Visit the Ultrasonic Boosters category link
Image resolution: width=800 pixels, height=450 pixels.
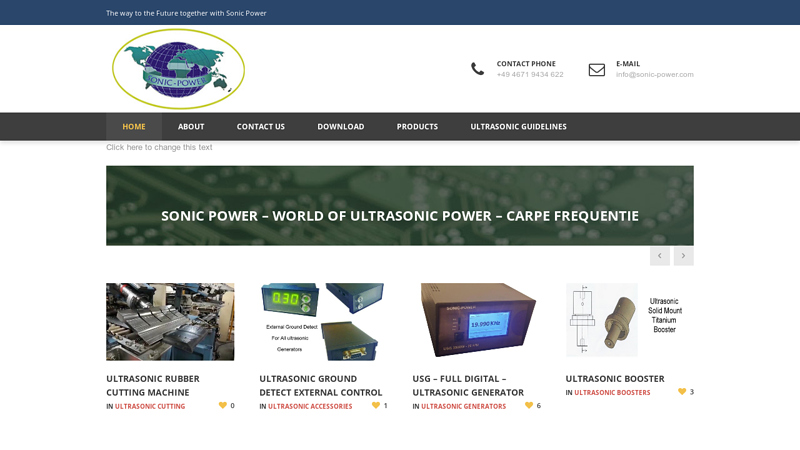pyautogui.click(x=612, y=393)
